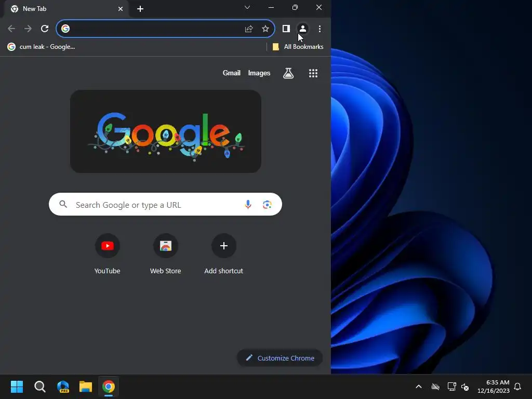Open Customize Chrome
Screen dimensions: 532x399
(280, 358)
